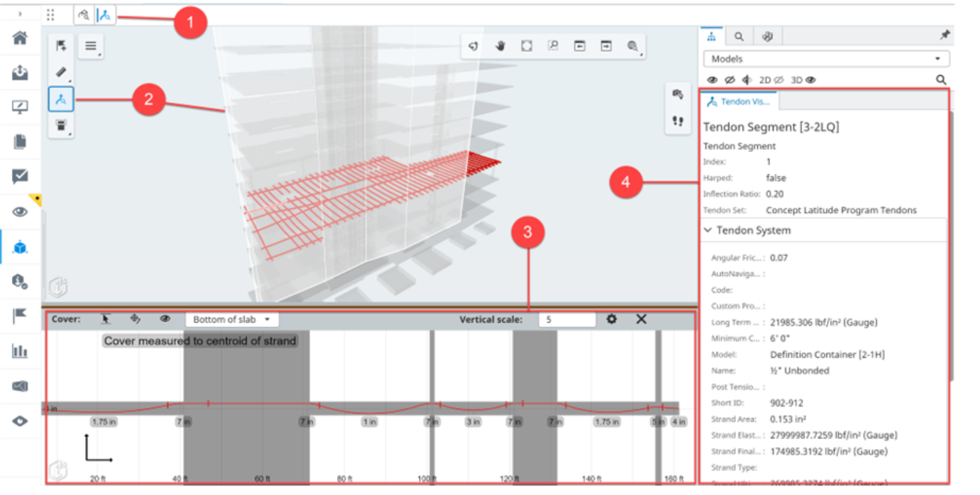Collapse the Tendon System section
The image size is (980, 495).
point(708,230)
